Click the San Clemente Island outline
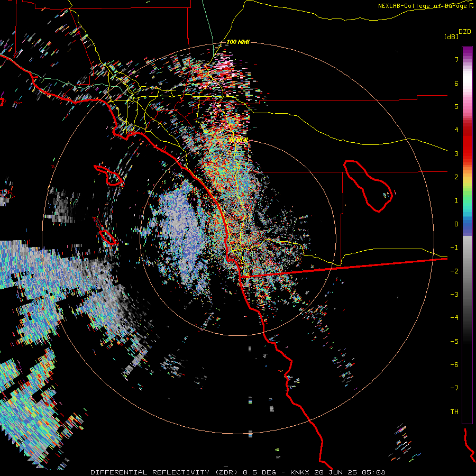This screenshot has width=476, height=476. 108,237
